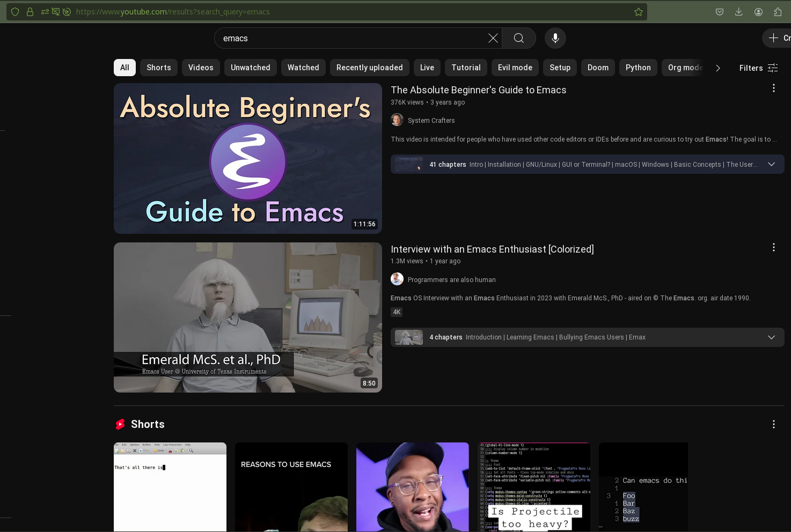Open the Filters button
This screenshot has width=791, height=532.
758,68
